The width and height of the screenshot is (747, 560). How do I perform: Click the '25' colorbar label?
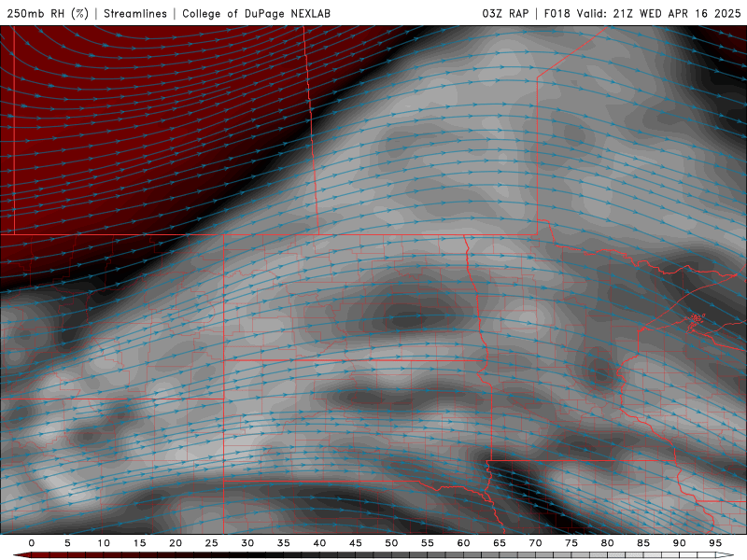coord(212,543)
